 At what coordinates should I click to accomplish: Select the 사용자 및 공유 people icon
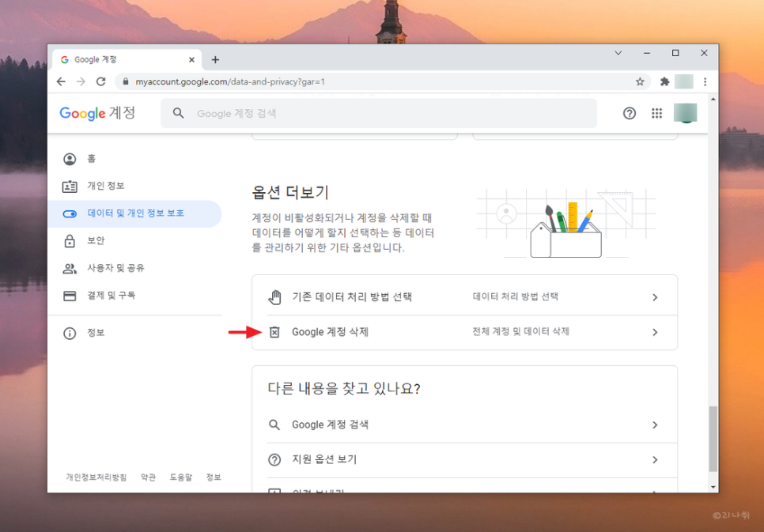tap(70, 268)
